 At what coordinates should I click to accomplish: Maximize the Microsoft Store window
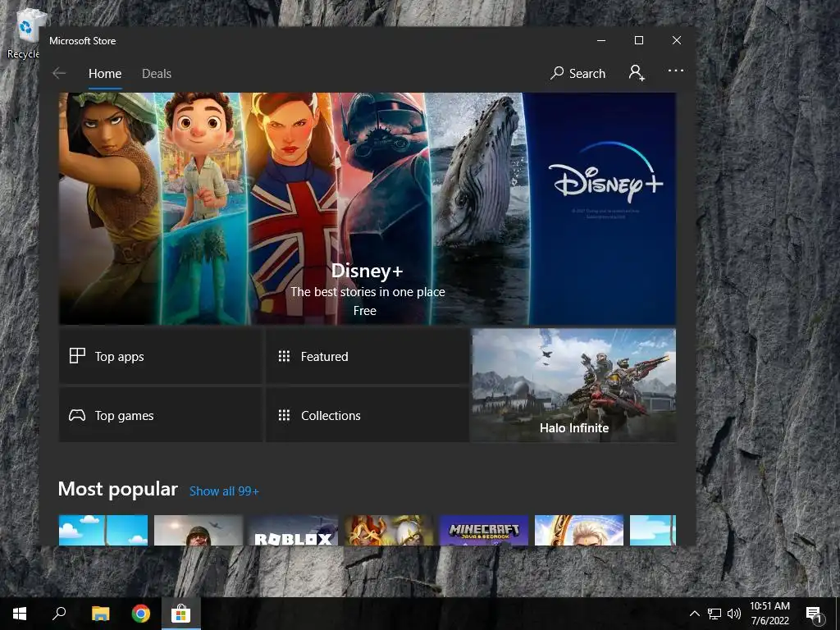pos(638,41)
